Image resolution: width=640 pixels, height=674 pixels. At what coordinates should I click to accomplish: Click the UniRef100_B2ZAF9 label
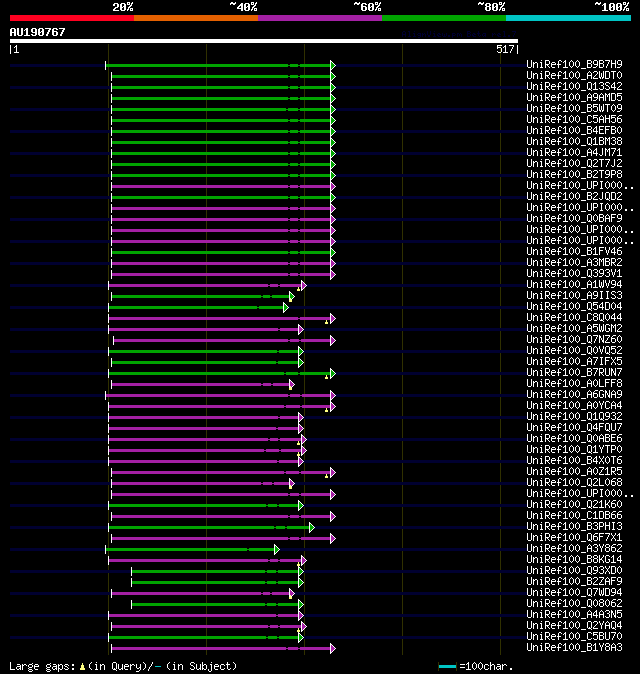[x=574, y=582]
